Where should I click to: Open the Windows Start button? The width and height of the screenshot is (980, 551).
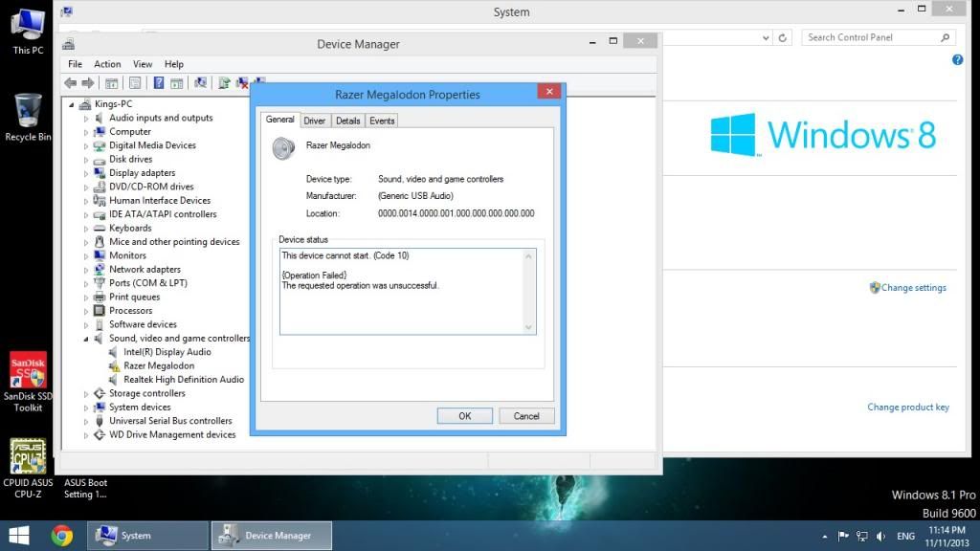click(x=19, y=536)
